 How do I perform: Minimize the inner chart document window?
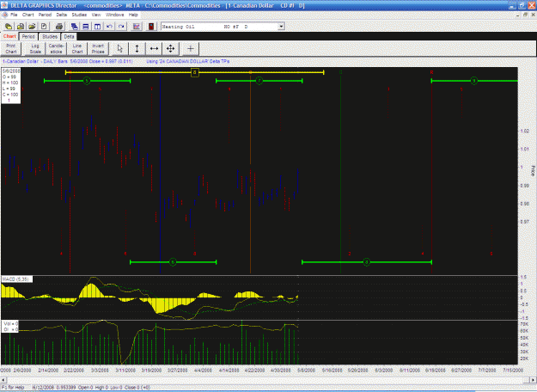(x=518, y=15)
